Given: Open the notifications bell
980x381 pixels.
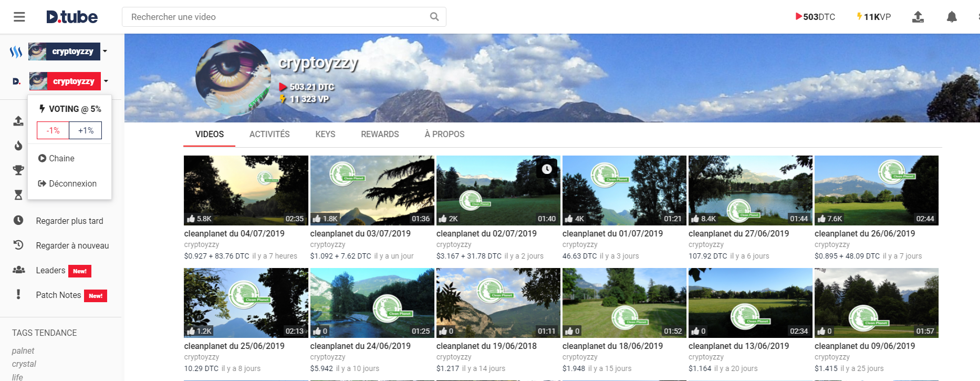Looking at the screenshot, I should point(952,17).
